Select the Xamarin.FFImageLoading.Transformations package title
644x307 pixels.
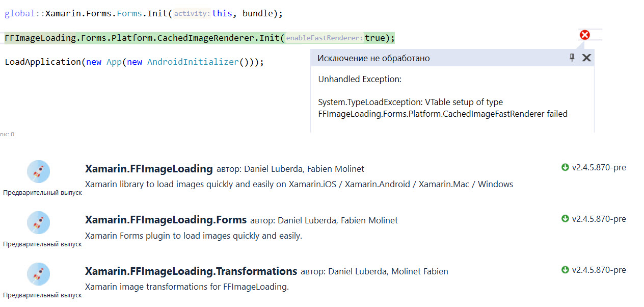coord(191,271)
